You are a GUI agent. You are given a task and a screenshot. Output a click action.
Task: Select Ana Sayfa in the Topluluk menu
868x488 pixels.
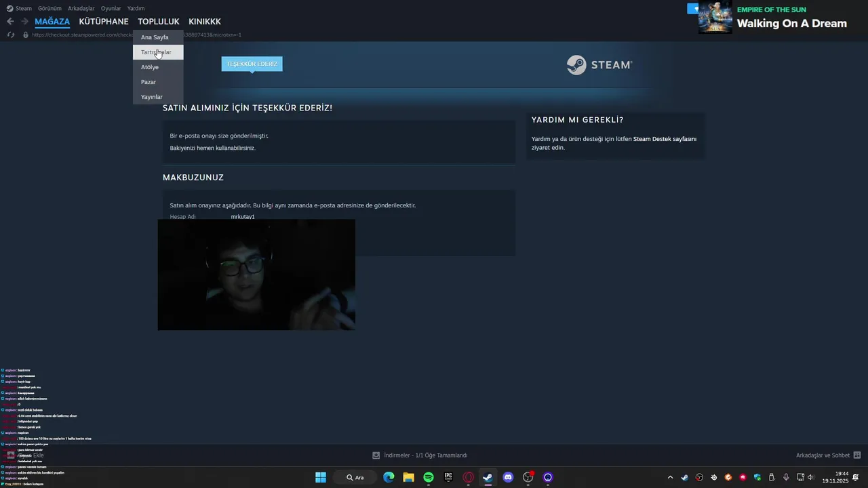(x=158, y=37)
